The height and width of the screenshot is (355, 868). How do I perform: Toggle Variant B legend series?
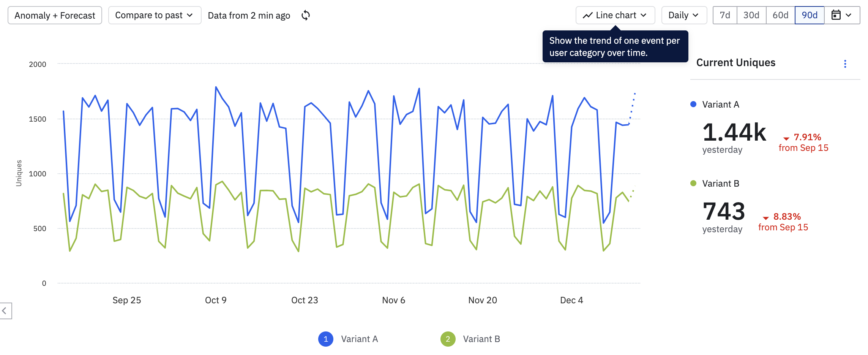pyautogui.click(x=470, y=339)
